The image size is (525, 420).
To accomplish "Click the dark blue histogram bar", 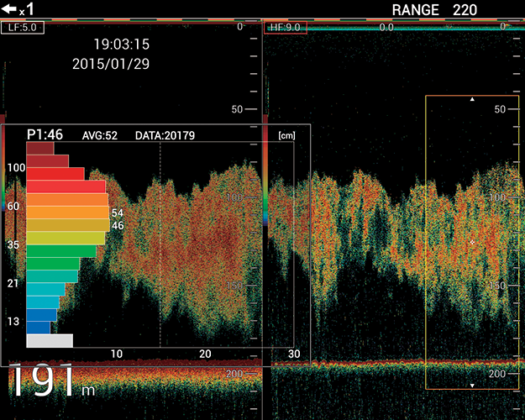I will [39, 327].
